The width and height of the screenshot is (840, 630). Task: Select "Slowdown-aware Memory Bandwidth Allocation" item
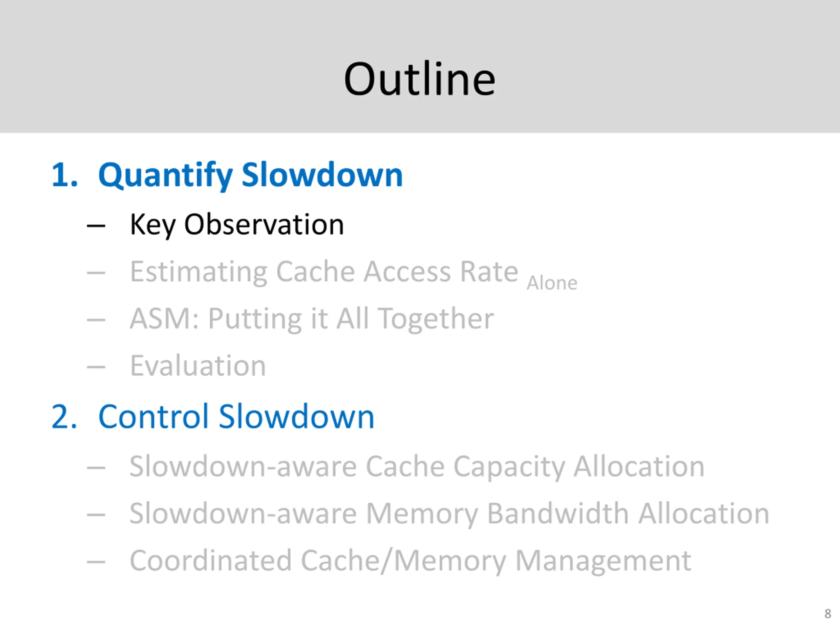tap(449, 514)
